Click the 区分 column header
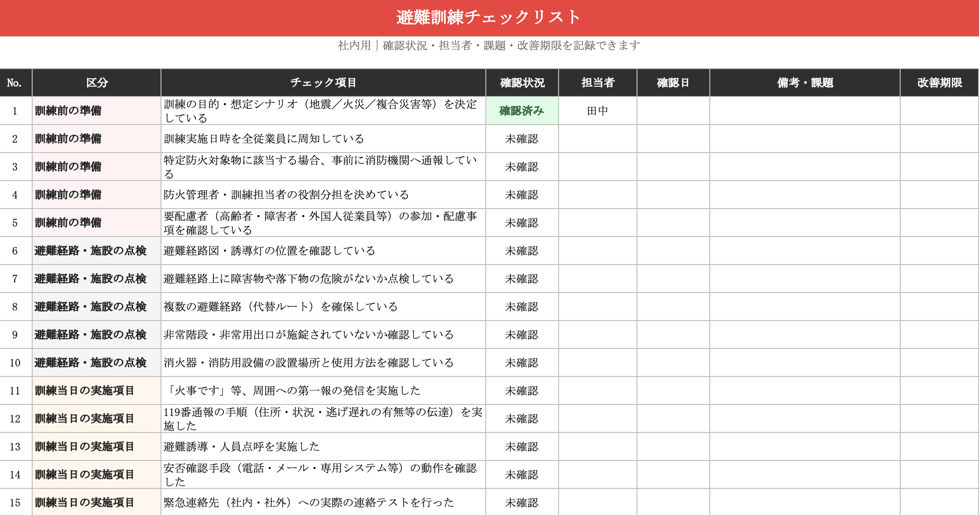 click(97, 83)
